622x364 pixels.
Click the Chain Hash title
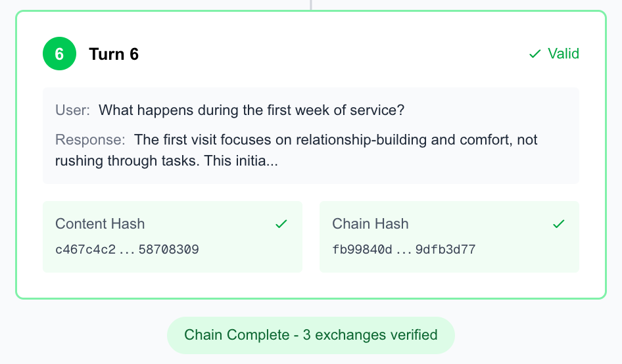(x=370, y=224)
